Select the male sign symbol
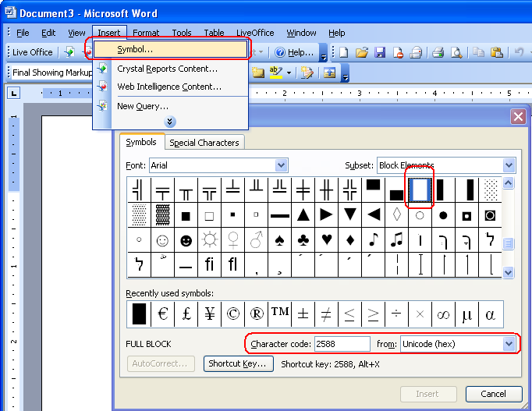Screen dimensions: 532x411 [256, 240]
